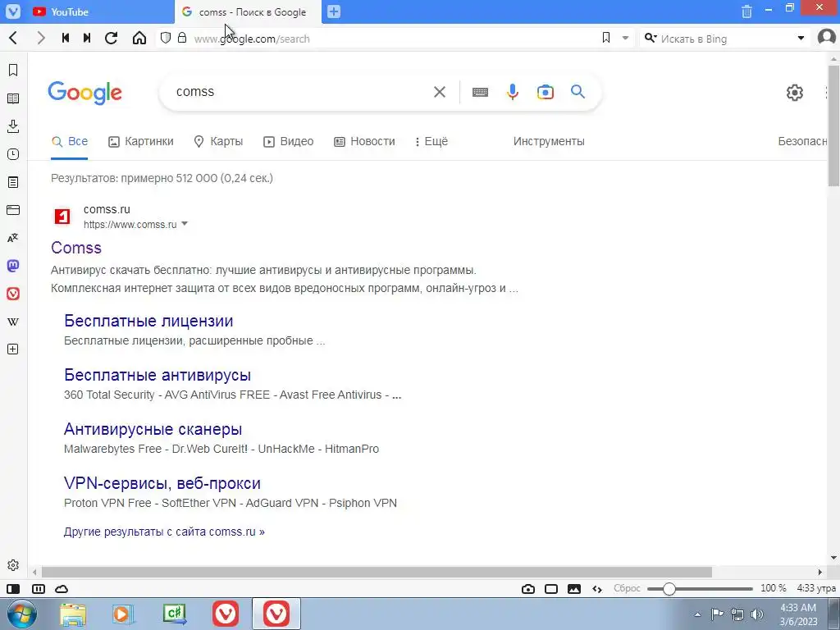Switch to the YouTube tab
Viewport: 840px width, 630px height.
[87, 11]
